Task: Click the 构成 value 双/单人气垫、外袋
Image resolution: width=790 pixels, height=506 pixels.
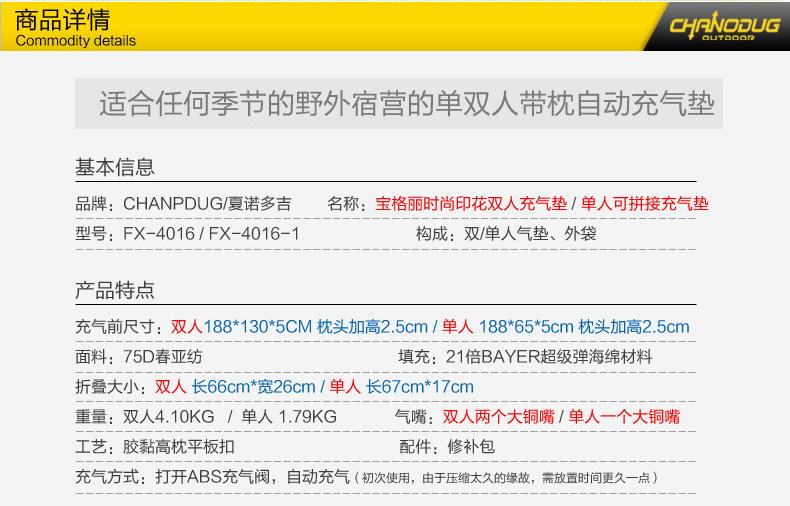Action: 530,234
